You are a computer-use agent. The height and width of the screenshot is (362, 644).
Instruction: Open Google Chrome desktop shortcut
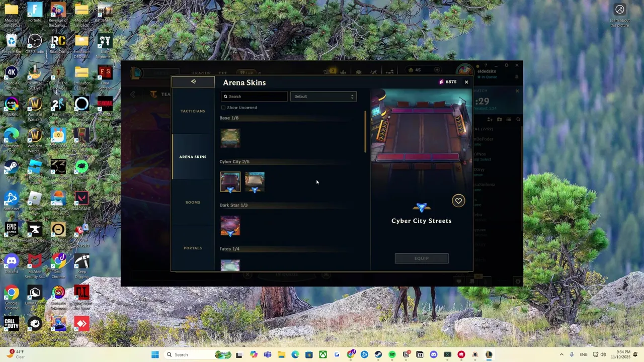click(11, 298)
